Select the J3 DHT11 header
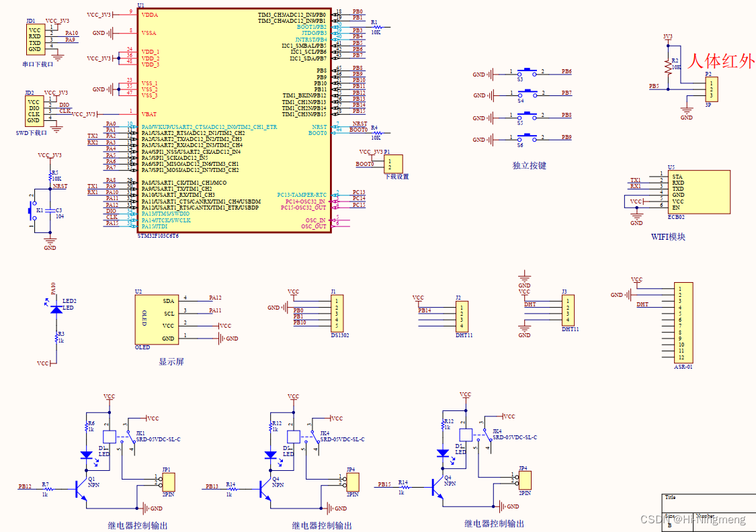The width and height of the screenshot is (756, 532). 568,311
